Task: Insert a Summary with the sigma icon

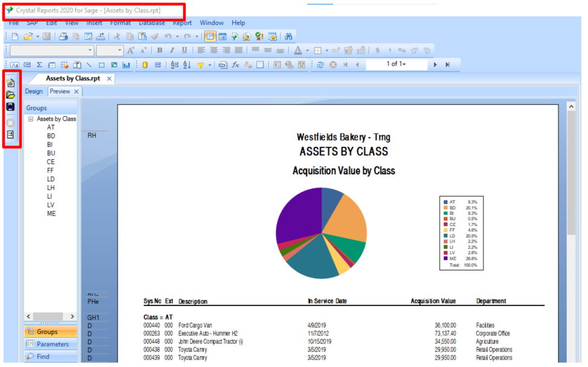Action: (39, 65)
